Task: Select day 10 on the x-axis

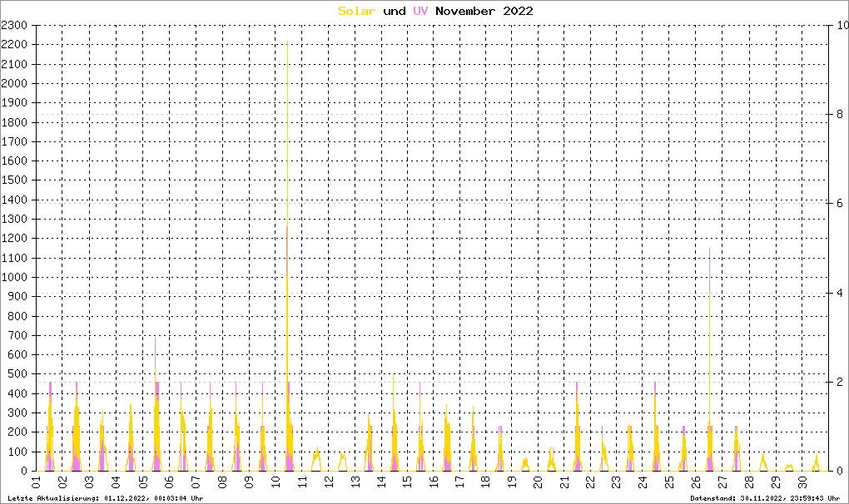Action: pyautogui.click(x=275, y=482)
